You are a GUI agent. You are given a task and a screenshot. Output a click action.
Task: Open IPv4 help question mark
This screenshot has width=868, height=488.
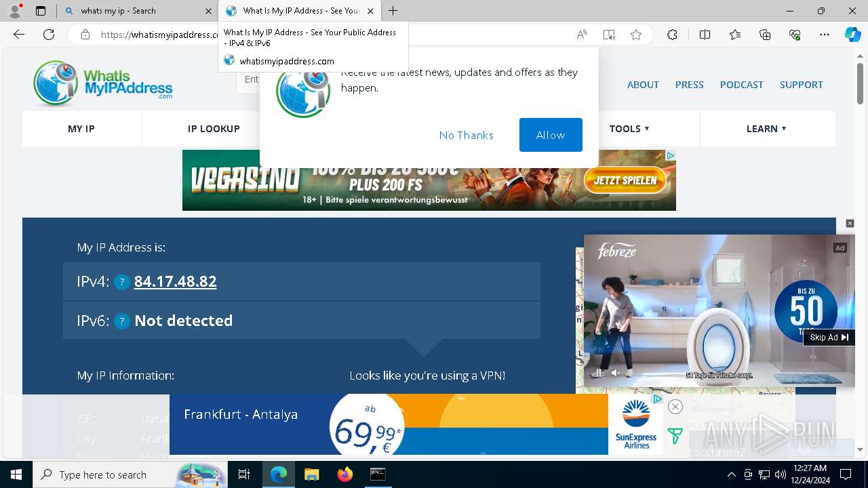coord(121,282)
